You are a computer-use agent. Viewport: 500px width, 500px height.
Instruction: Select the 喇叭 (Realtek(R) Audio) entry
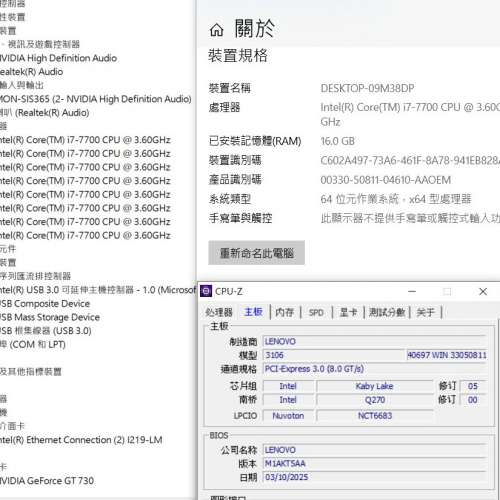(x=45, y=113)
